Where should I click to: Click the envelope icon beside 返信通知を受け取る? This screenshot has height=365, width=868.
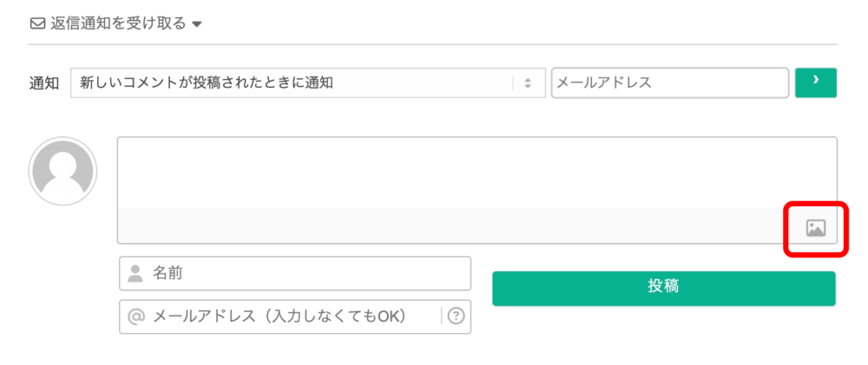[x=37, y=24]
